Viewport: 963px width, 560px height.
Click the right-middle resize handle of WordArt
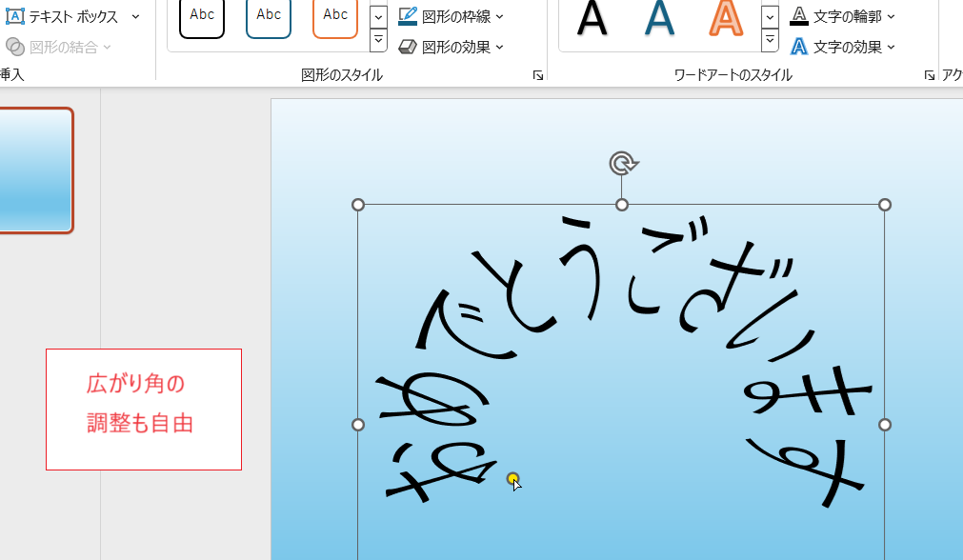coord(885,425)
